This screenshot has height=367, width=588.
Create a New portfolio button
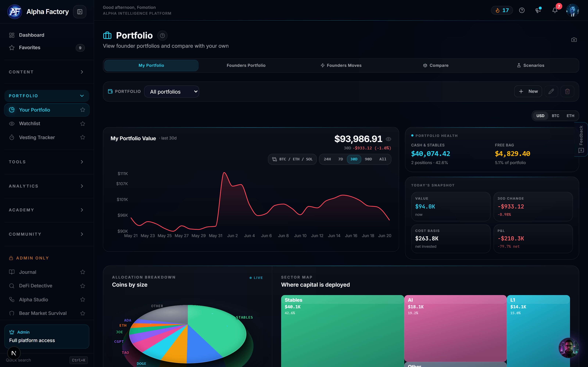[528, 91]
